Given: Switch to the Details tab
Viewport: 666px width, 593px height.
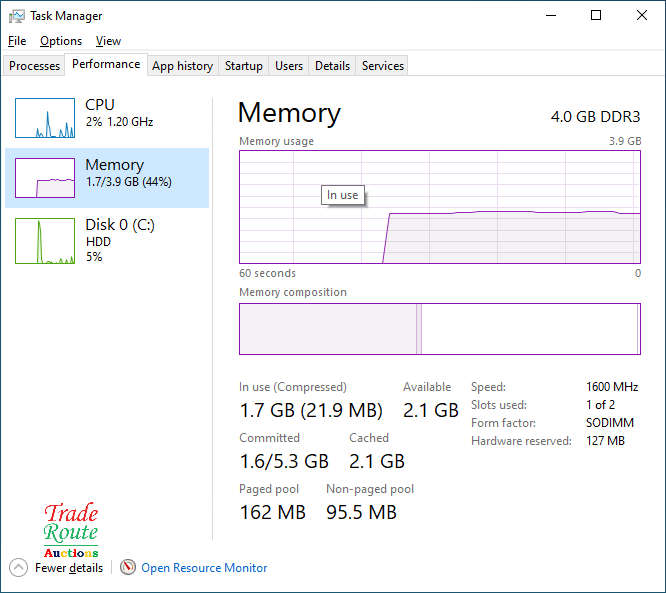Looking at the screenshot, I should [332, 66].
